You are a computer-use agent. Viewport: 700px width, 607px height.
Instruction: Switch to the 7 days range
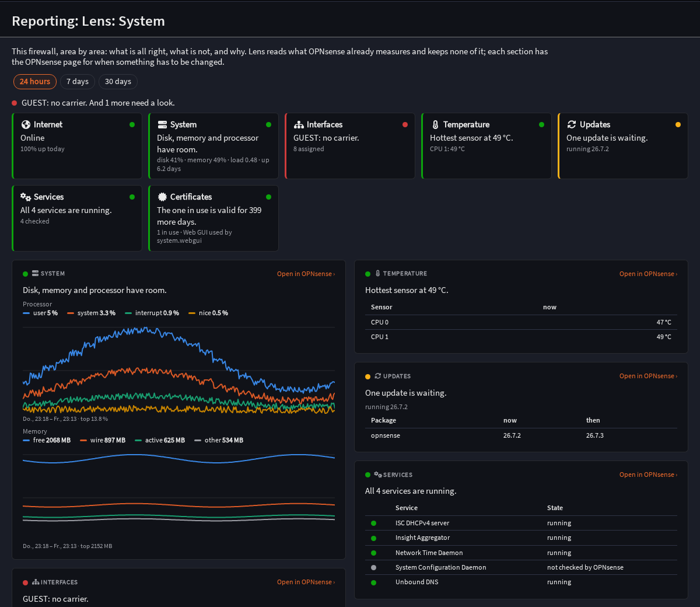click(x=78, y=82)
